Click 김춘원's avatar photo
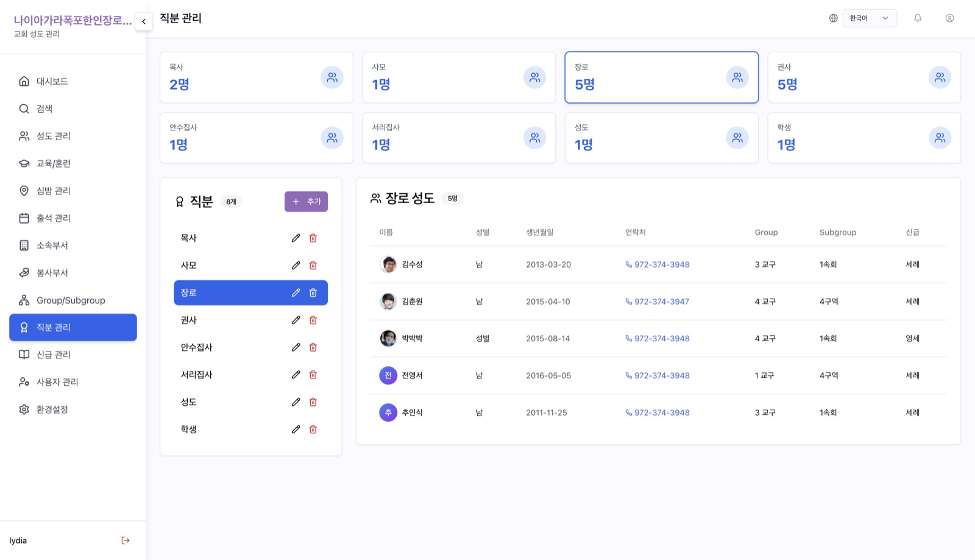 tap(388, 302)
